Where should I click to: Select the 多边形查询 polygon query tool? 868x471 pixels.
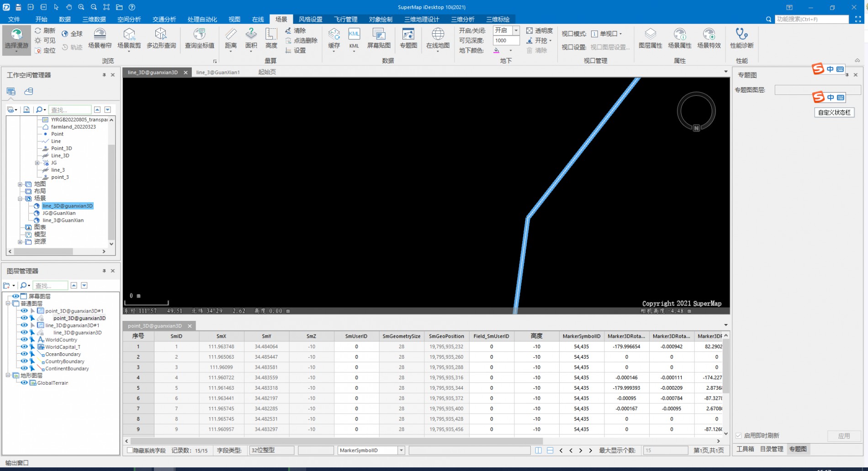pos(161,38)
